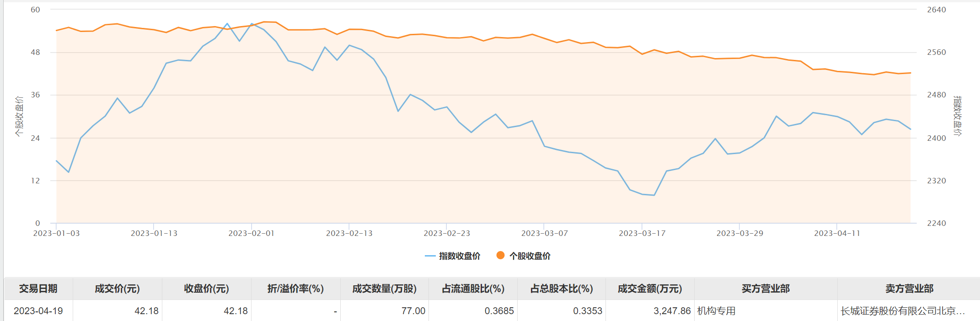Screen dimensions: 980x321
Task: Click the 占流通股比(%) header
Action: point(473,289)
